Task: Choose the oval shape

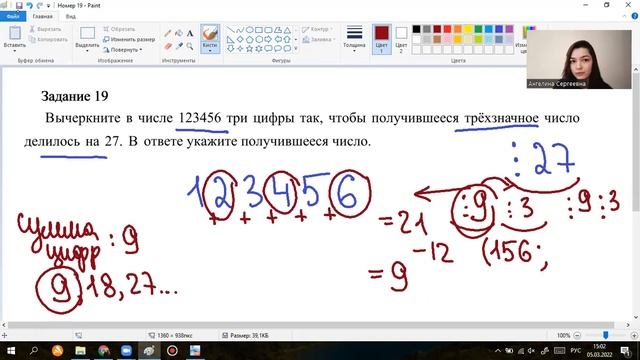Action: (x=249, y=30)
